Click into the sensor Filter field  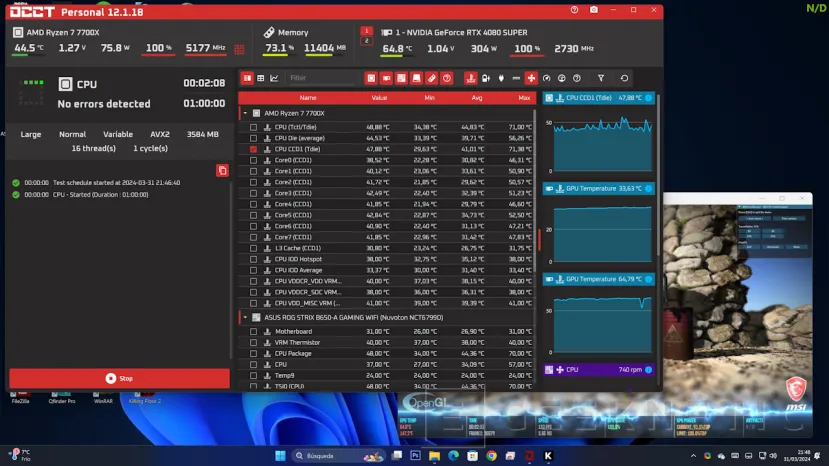click(x=321, y=78)
